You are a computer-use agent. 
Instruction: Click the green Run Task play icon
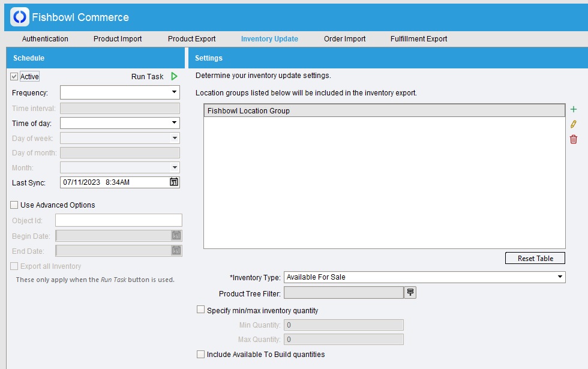click(x=174, y=77)
